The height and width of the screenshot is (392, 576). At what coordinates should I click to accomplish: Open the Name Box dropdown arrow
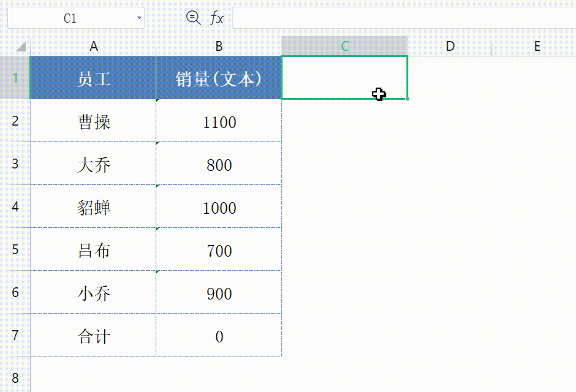[139, 18]
